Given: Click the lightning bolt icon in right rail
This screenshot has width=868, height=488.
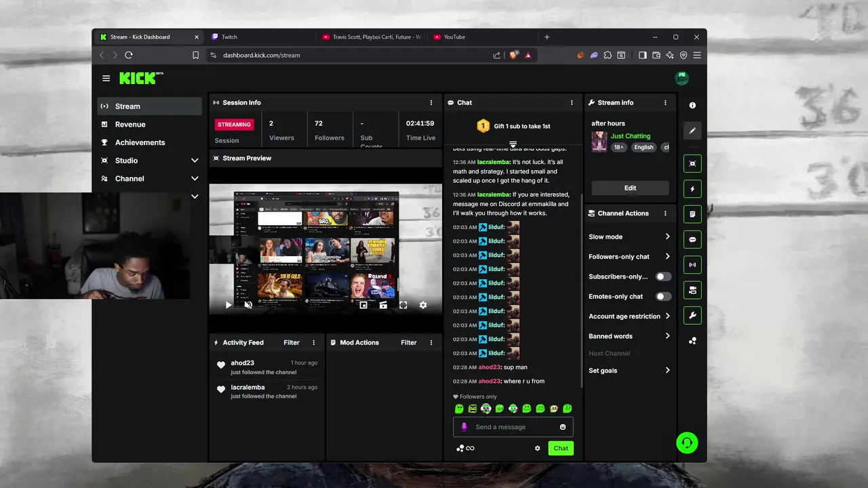Looking at the screenshot, I should 692,188.
